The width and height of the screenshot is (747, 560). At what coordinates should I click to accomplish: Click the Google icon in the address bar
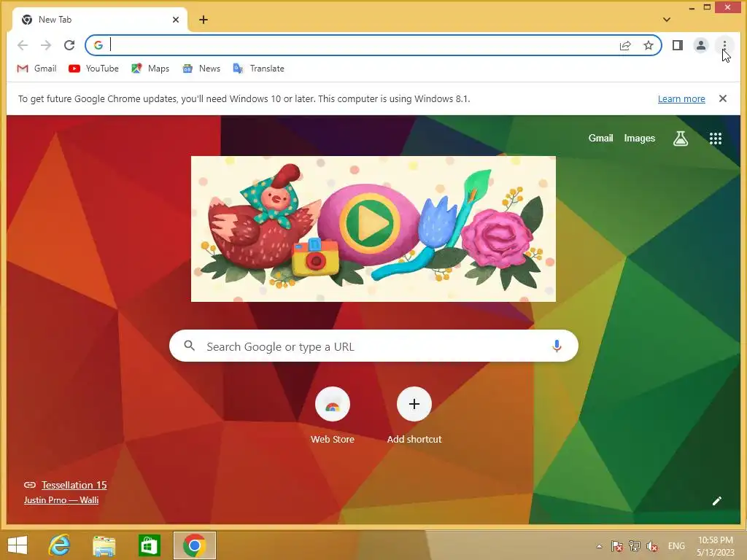98,45
